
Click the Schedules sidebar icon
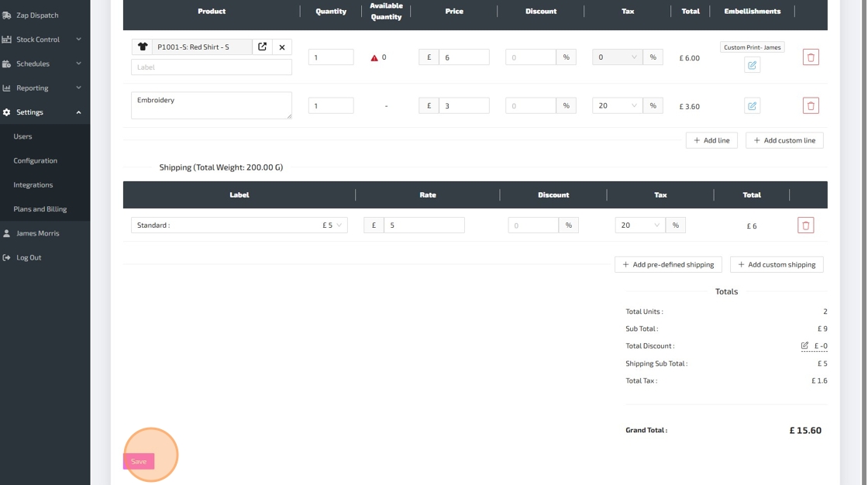click(x=7, y=64)
